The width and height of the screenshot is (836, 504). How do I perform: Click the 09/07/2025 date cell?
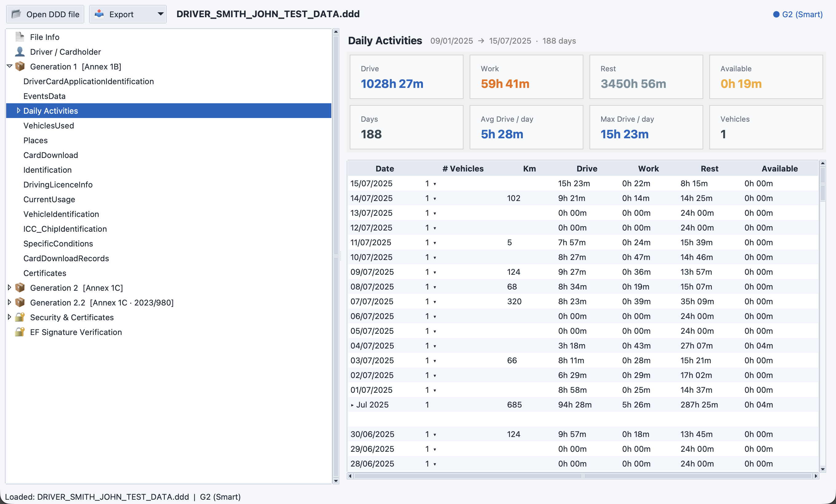coord(372,272)
